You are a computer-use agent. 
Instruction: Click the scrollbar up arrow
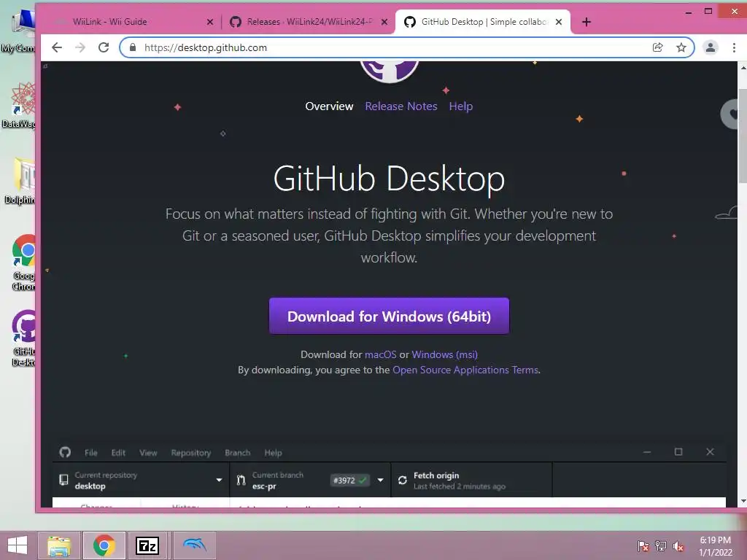click(743, 68)
